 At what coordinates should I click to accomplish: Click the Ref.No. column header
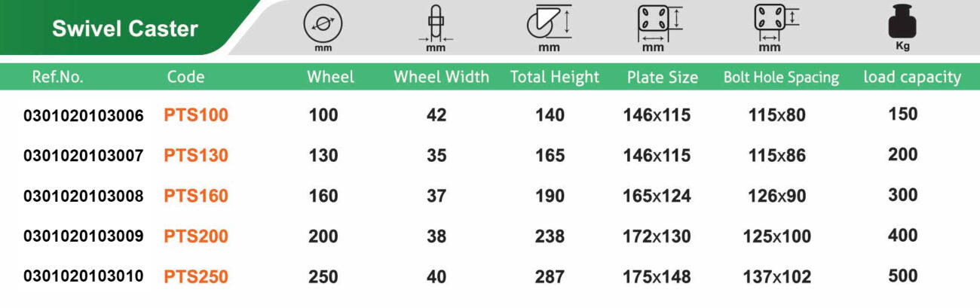pyautogui.click(x=58, y=77)
